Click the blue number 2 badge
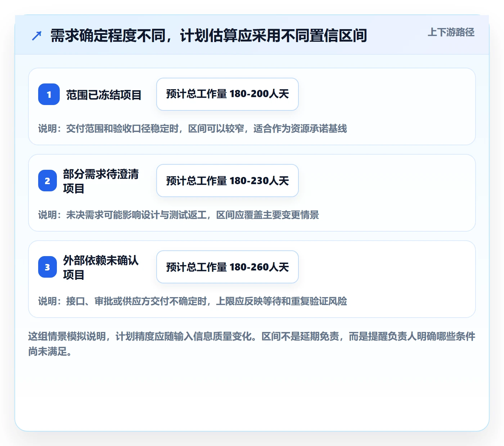 click(48, 181)
